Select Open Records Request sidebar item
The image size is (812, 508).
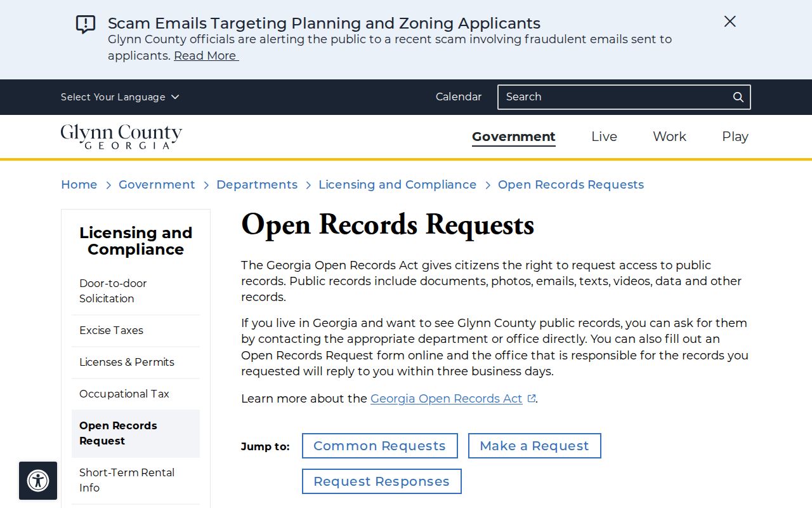(x=136, y=433)
